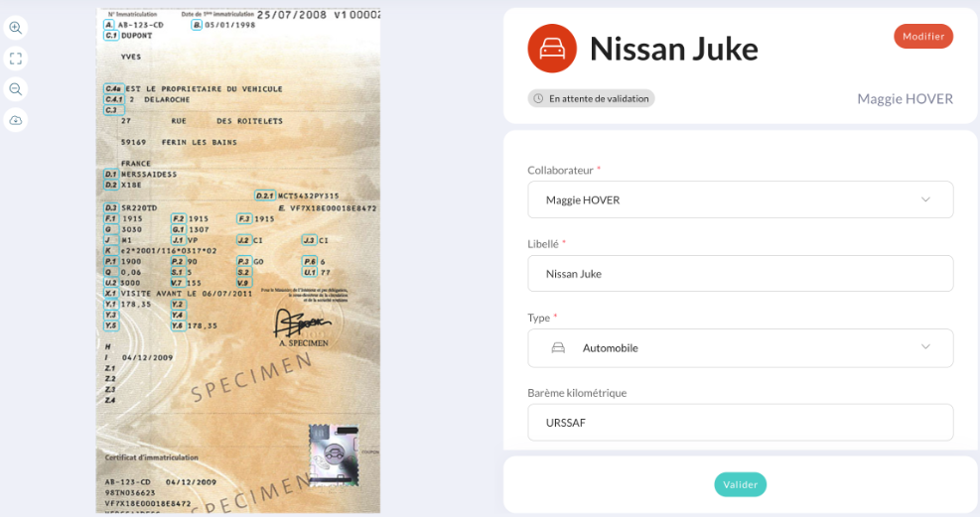Click the red car vehicle icon
The image size is (980, 517).
pos(552,48)
